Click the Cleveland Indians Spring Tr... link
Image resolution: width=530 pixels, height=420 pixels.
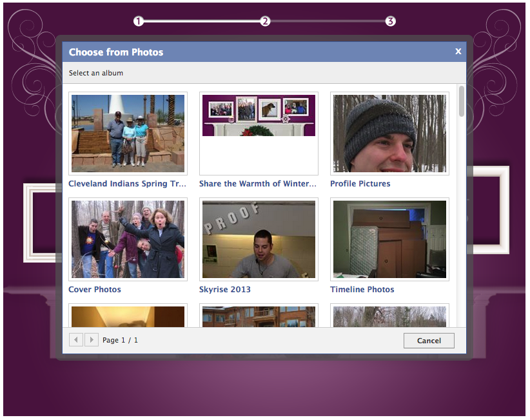[x=127, y=184]
